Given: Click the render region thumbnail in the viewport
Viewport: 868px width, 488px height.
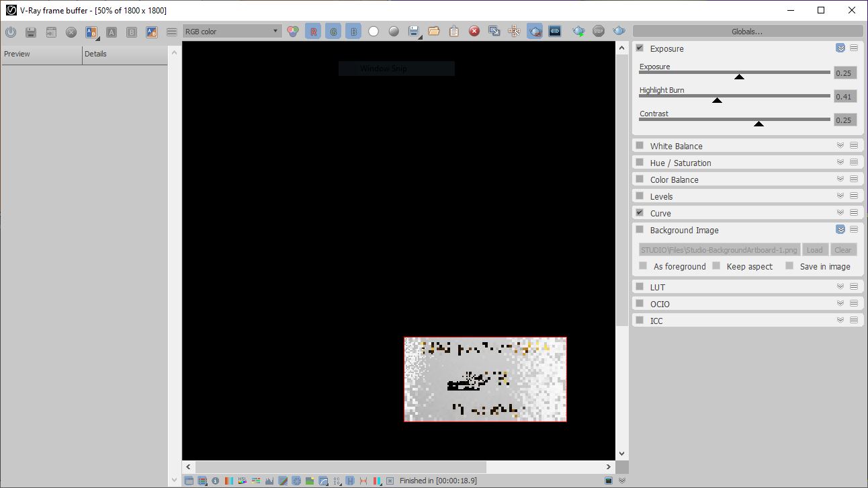Looking at the screenshot, I should (x=485, y=379).
